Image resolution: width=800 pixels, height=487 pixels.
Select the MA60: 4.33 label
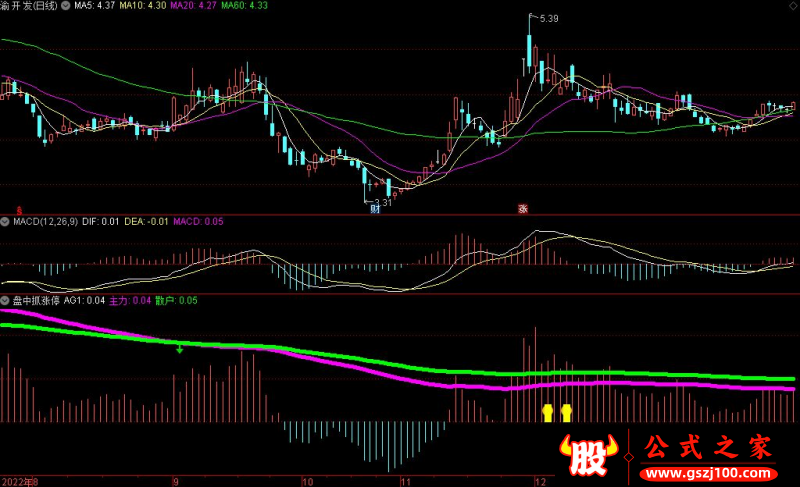(x=244, y=6)
